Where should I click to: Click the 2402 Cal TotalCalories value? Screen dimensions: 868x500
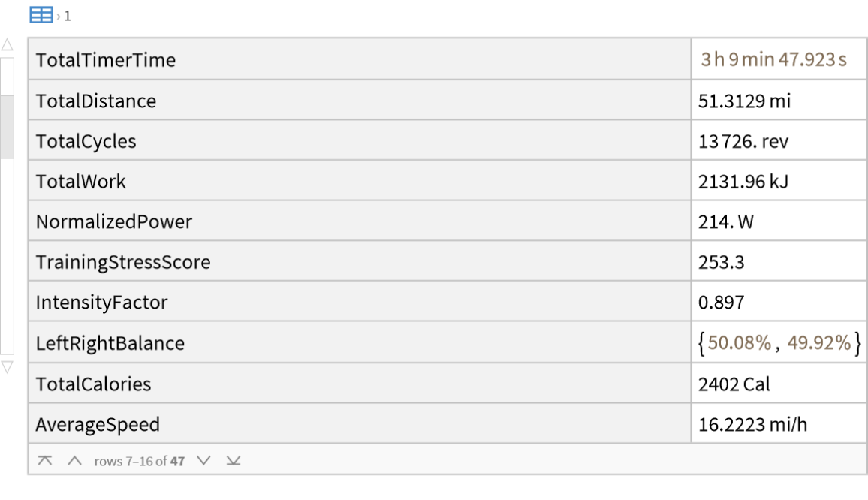click(x=734, y=384)
